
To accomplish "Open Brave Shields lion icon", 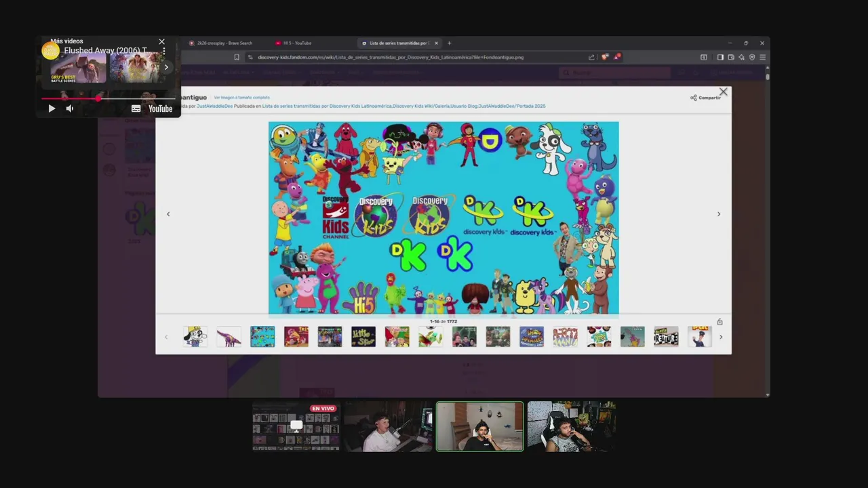I will [605, 57].
